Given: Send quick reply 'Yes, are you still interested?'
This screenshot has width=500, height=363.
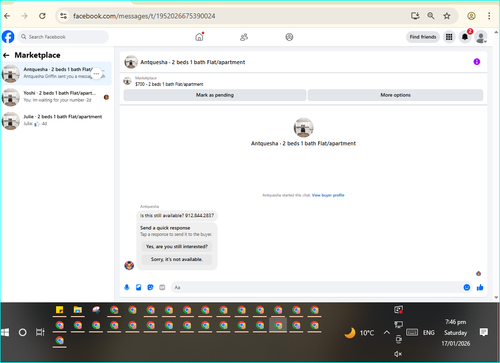Looking at the screenshot, I should 177,247.
